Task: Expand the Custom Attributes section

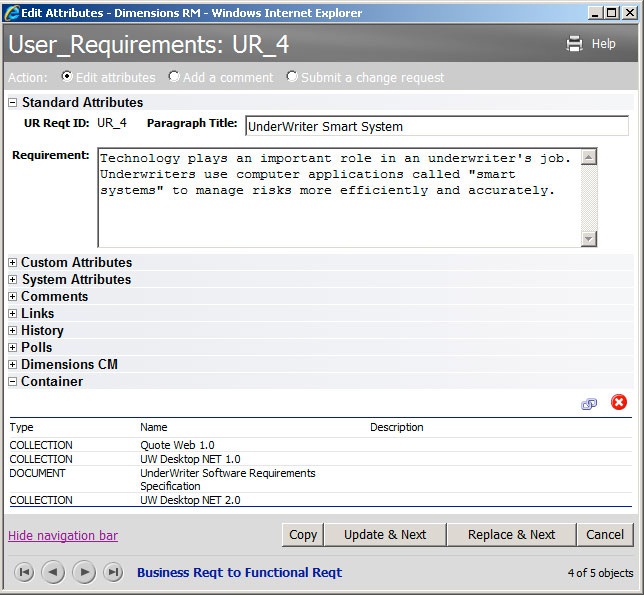Action: point(13,263)
